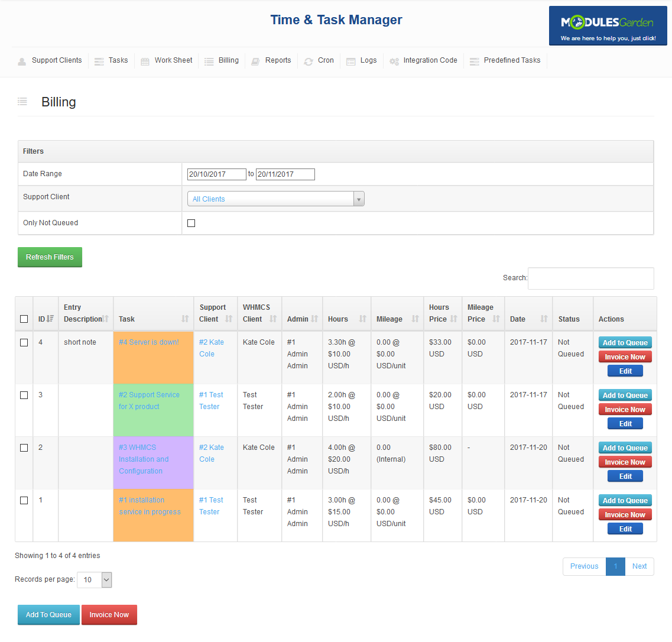Open the Records per page dropdown
This screenshot has height=642, width=672.
click(95, 580)
